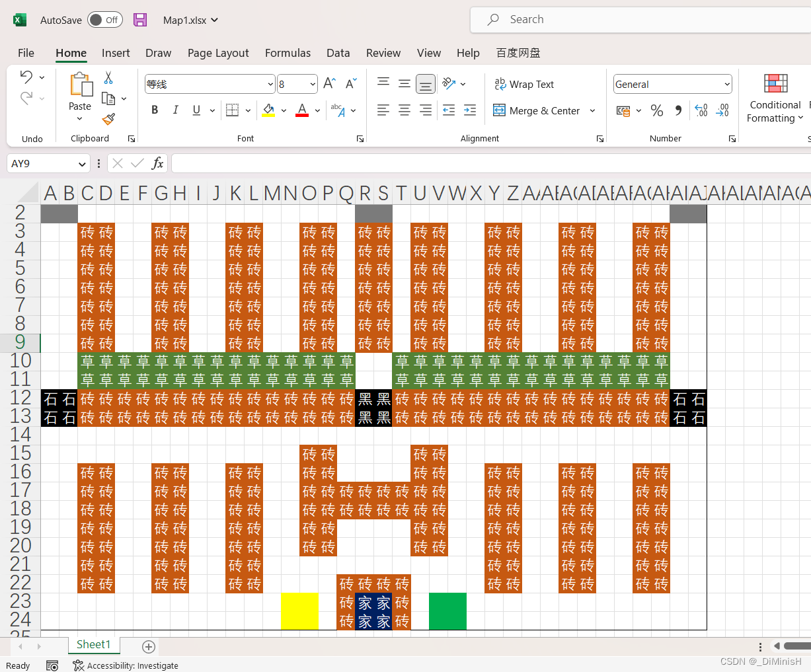Apply the yellow Fill Color bucket
811x672 pixels.
268,110
